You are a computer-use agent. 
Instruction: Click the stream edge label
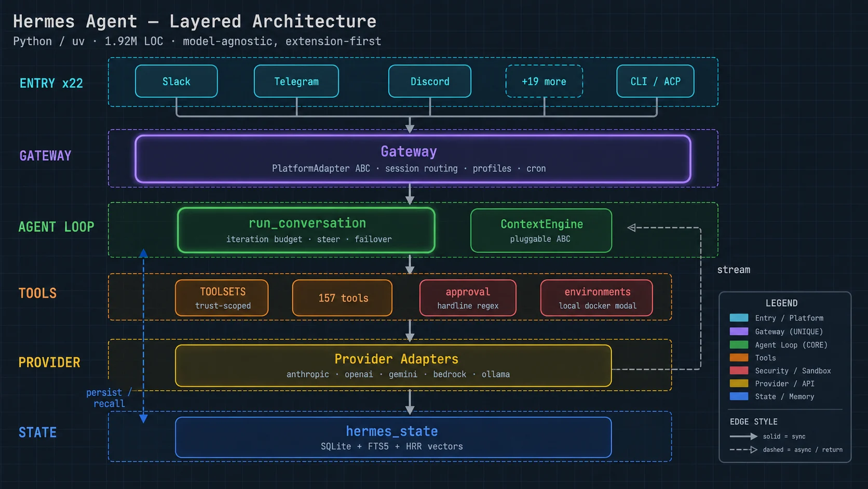[734, 270]
